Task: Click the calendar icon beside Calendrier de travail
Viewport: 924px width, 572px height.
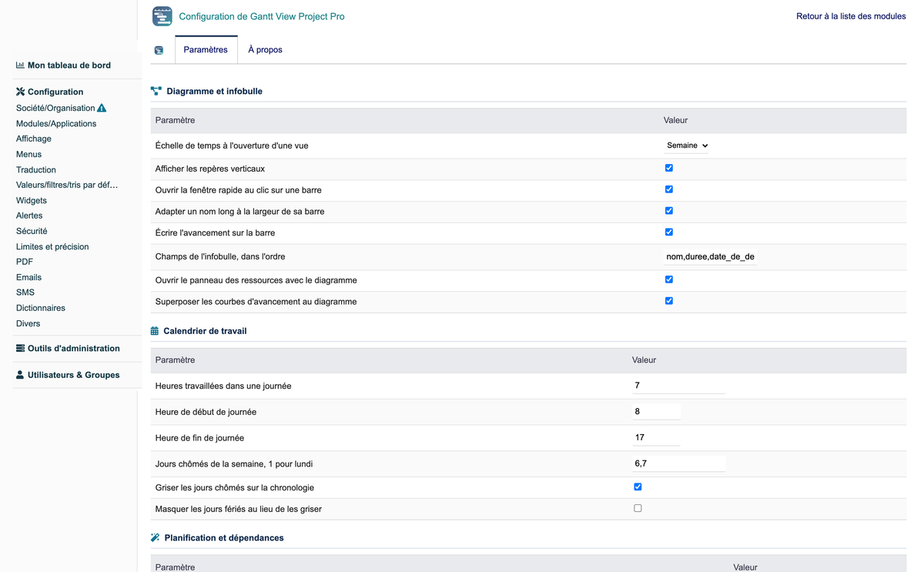Action: tap(155, 331)
